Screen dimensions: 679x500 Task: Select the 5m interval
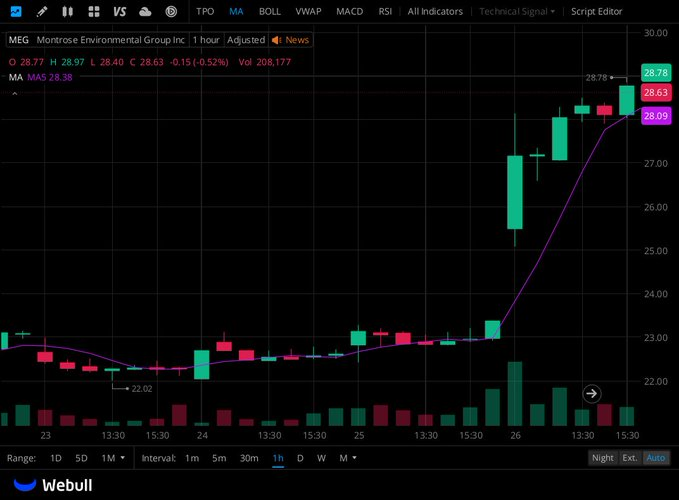[219, 458]
